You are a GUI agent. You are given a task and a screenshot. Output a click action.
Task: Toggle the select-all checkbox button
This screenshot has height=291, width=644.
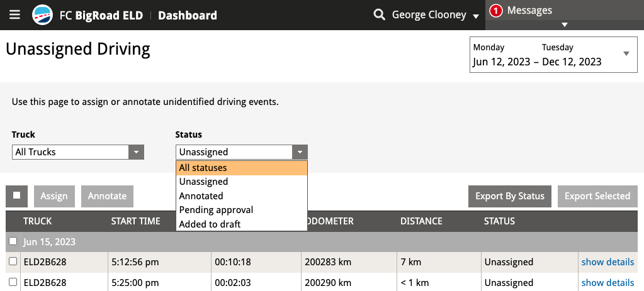pos(17,196)
